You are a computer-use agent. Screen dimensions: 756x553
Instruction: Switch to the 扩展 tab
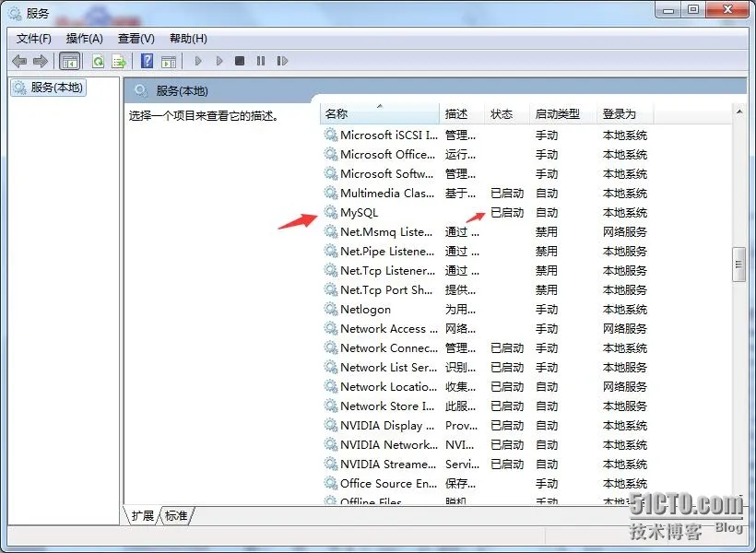click(142, 516)
